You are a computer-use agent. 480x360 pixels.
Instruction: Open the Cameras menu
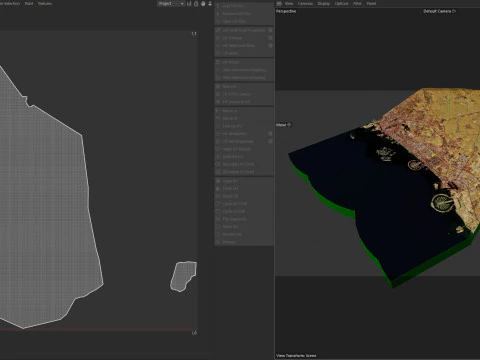[x=305, y=3]
